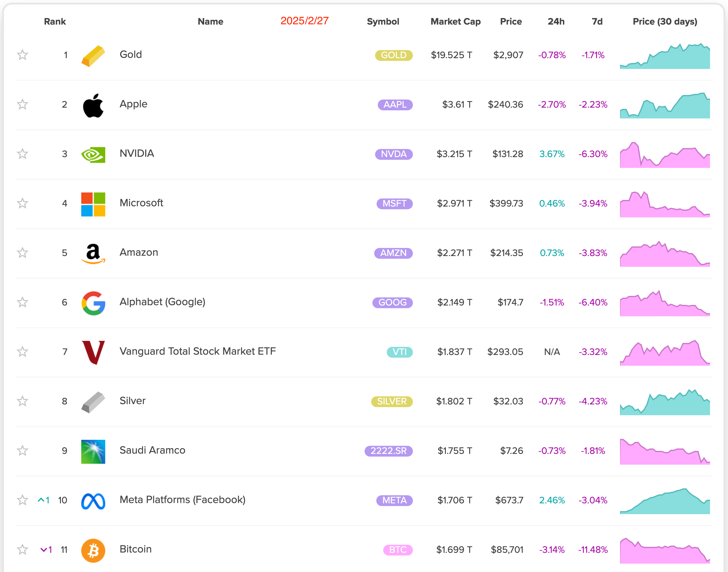The height and width of the screenshot is (572, 728).
Task: Click the Amazon logo icon
Action: pos(93,254)
